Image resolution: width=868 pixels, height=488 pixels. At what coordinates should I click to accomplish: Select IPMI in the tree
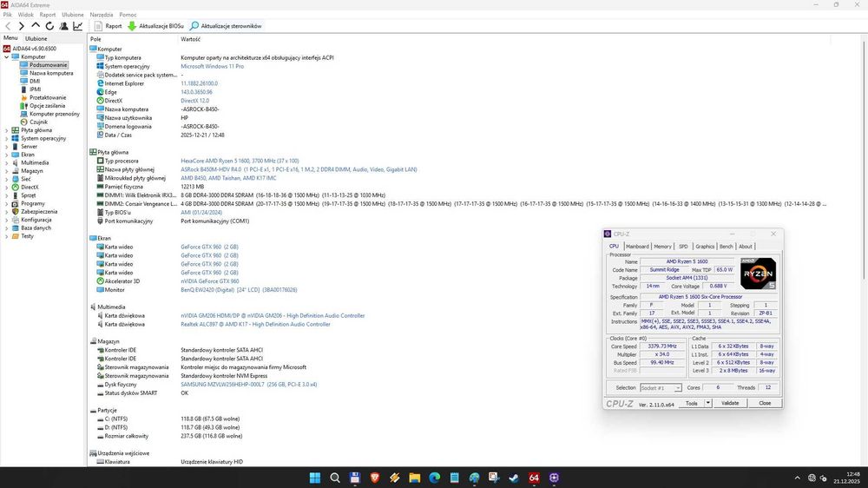[35, 89]
